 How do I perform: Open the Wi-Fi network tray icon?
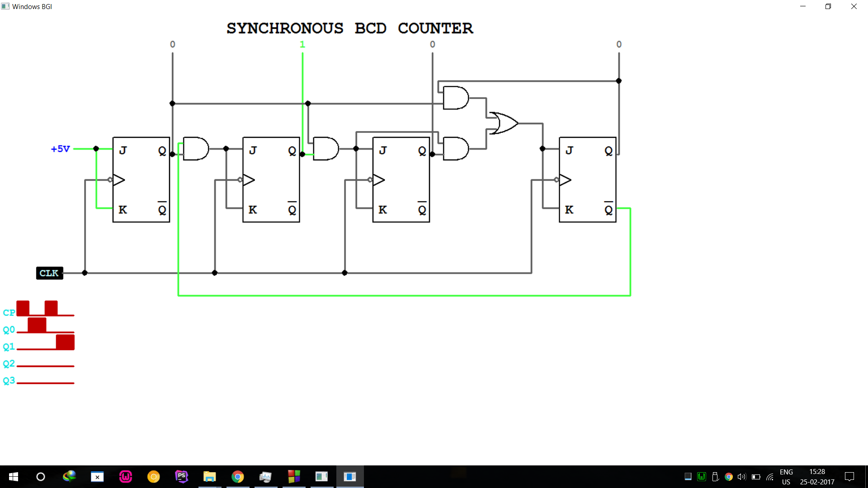[x=770, y=477]
